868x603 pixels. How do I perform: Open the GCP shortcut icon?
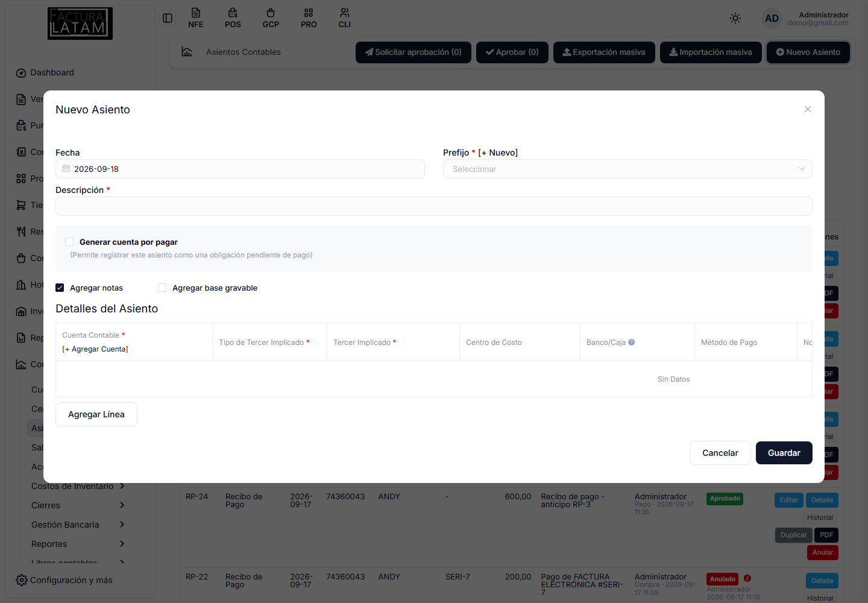pyautogui.click(x=271, y=18)
